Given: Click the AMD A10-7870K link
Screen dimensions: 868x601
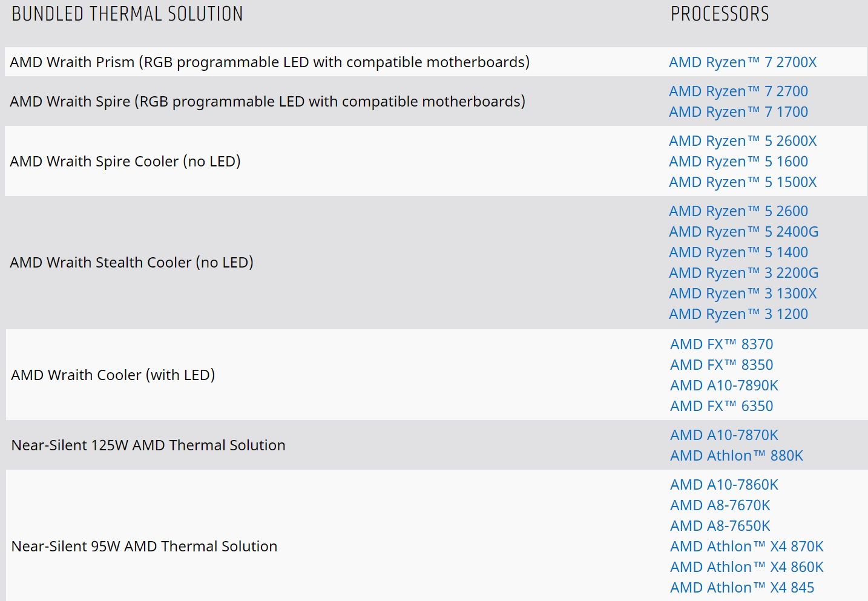Looking at the screenshot, I should tap(724, 435).
